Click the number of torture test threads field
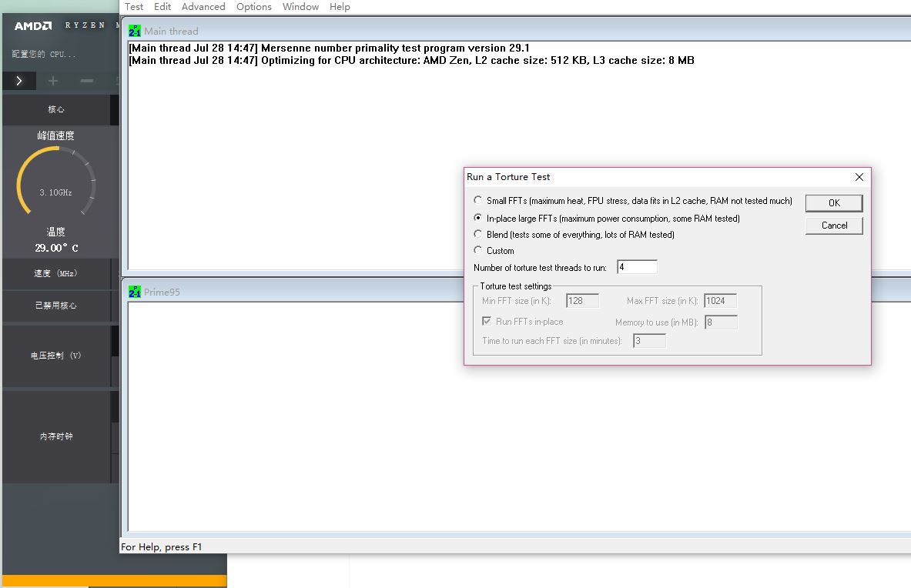 click(x=637, y=268)
